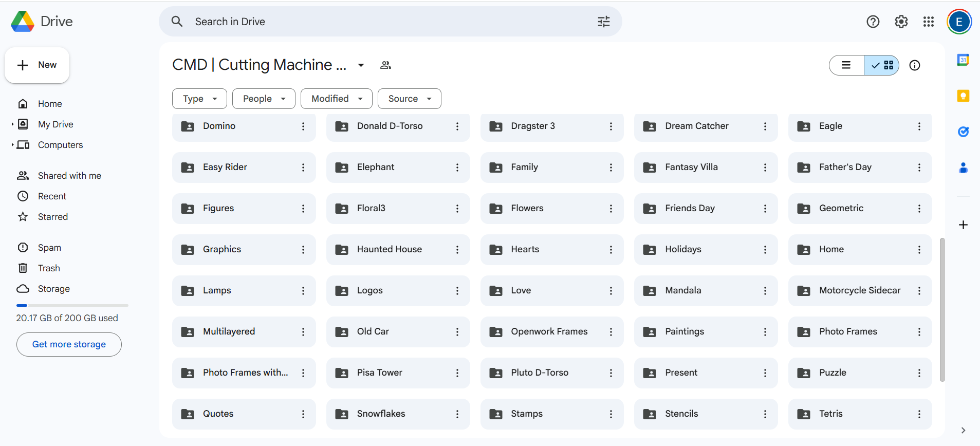Open Contacts side panel icon
980x446 pixels.
click(x=963, y=168)
